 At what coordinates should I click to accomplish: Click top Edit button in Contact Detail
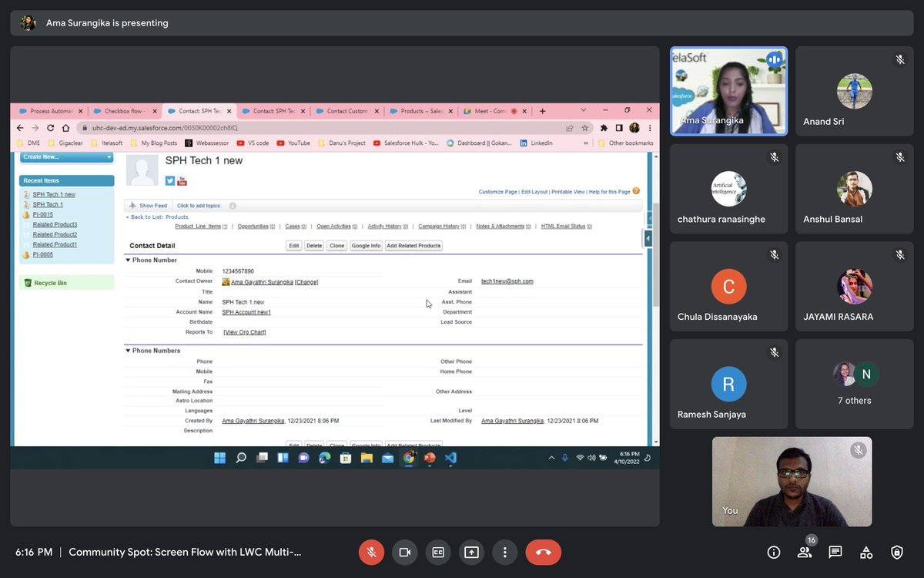293,246
